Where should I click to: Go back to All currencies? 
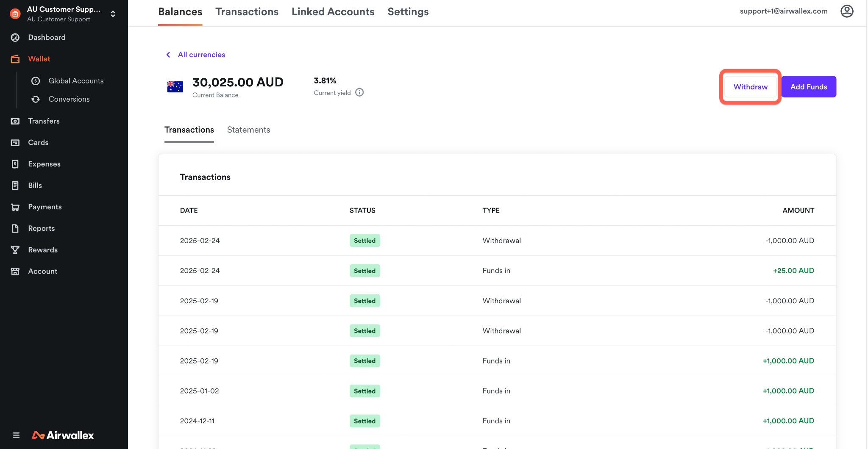[201, 55]
